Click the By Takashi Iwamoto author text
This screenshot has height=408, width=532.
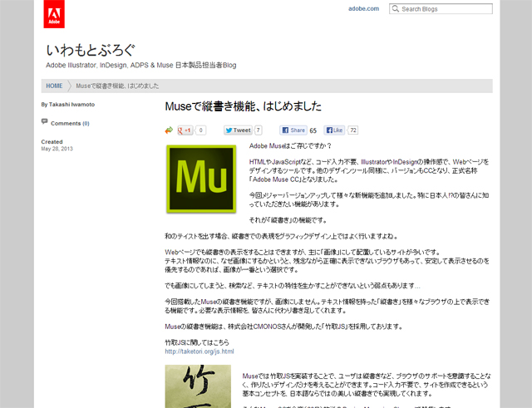pyautogui.click(x=68, y=105)
